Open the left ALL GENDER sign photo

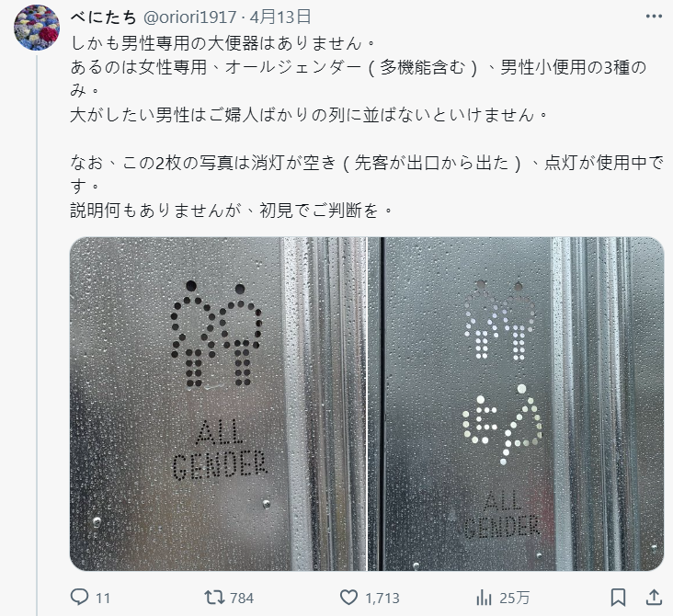[218, 404]
